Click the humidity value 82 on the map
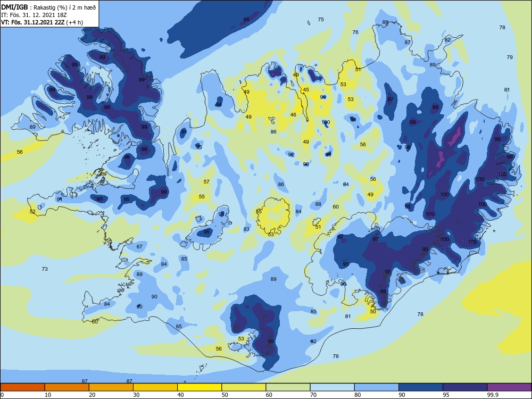Screen dimensions: 532x399 [447, 40]
